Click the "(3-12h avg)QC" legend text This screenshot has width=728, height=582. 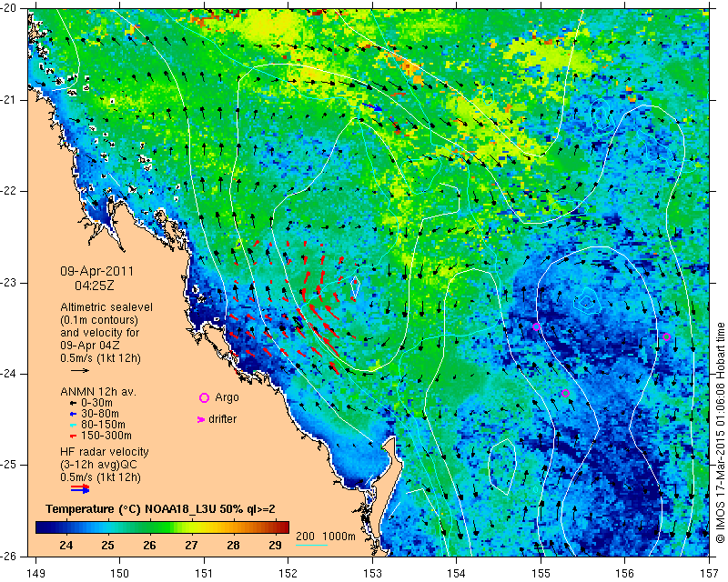coord(98,465)
